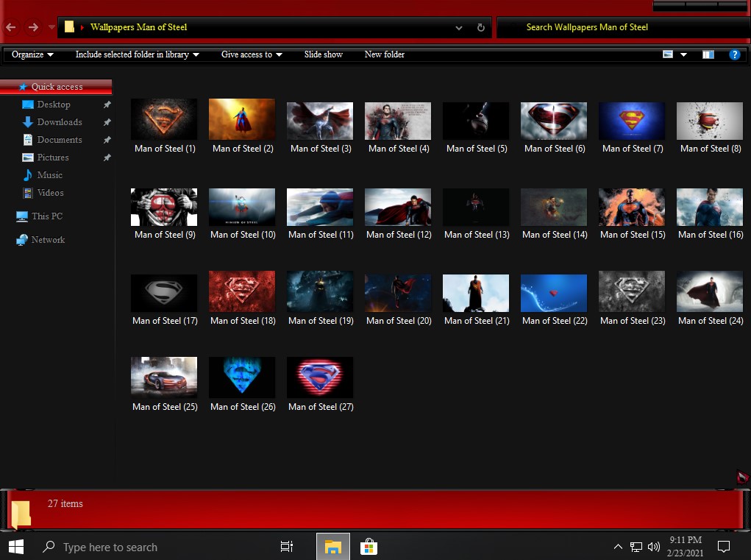This screenshot has height=560, width=751.
Task: Click the pin icon beside Documents
Action: [x=107, y=140]
